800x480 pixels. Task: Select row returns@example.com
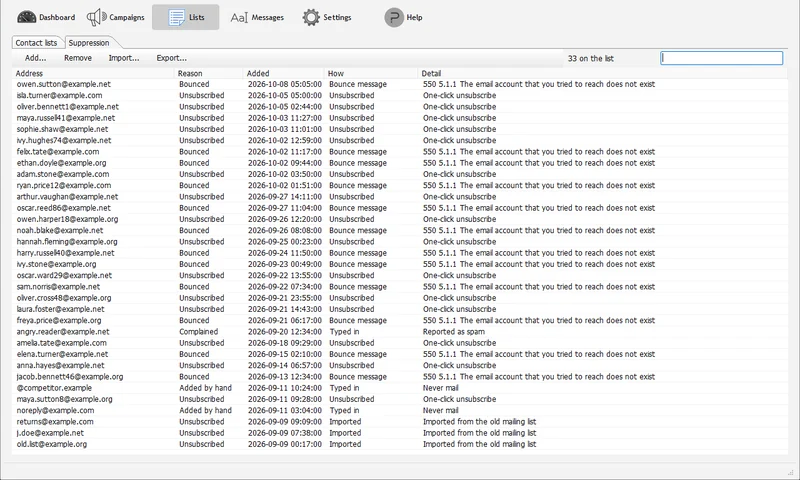(400, 421)
